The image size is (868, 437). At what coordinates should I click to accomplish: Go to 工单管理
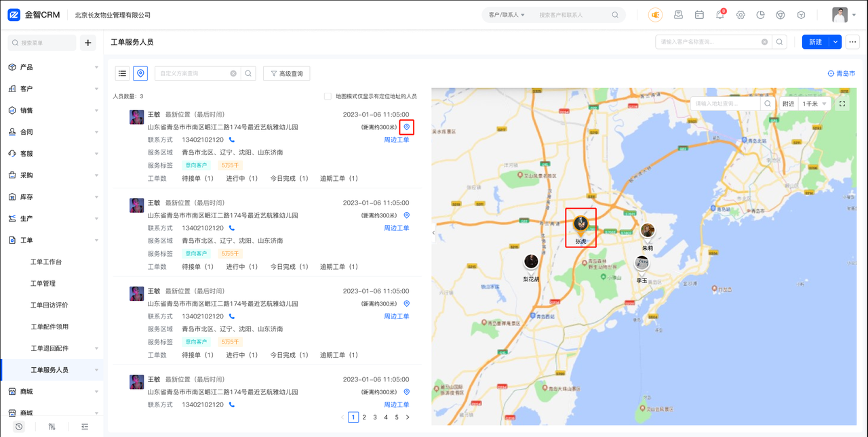(x=43, y=284)
